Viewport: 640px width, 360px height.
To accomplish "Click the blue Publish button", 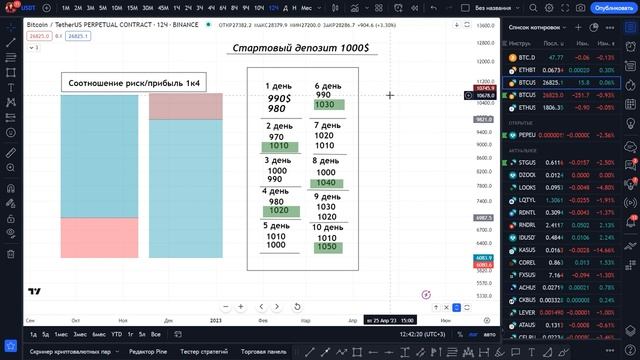I will click(613, 8).
